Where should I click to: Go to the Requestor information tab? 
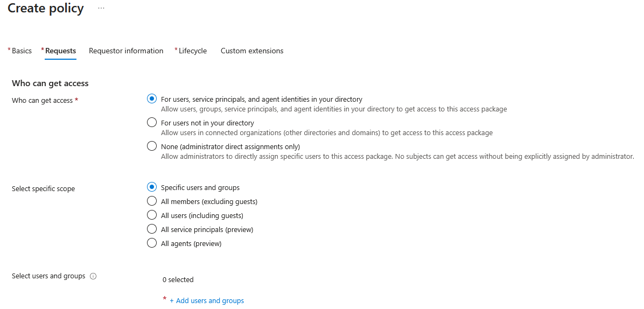[126, 51]
